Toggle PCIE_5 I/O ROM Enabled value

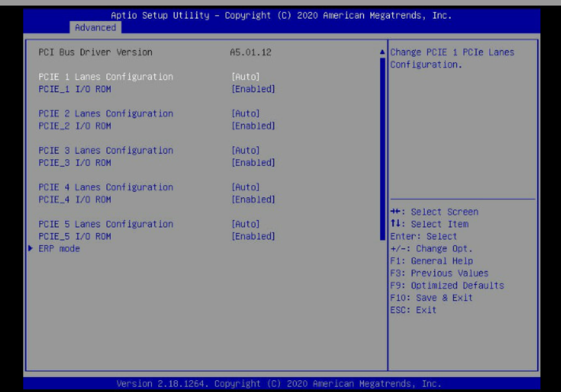point(253,236)
